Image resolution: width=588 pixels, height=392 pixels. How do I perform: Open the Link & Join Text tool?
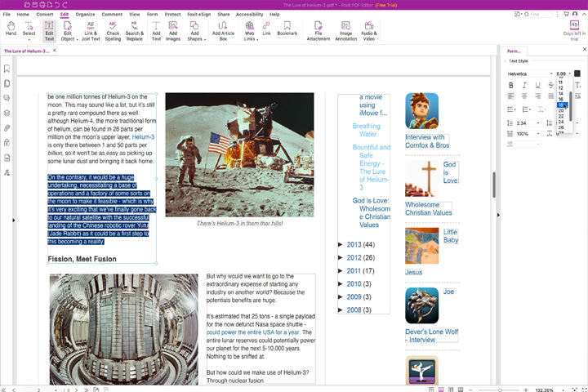(91, 31)
